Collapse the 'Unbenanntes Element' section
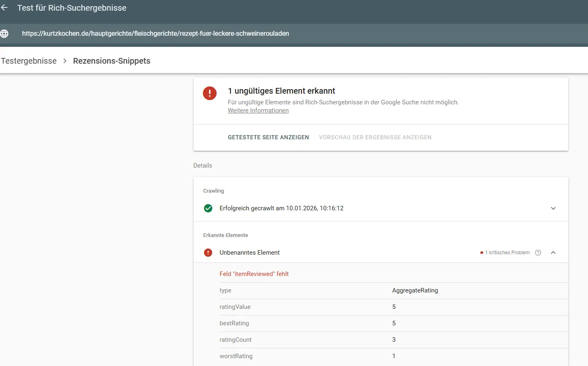The width and height of the screenshot is (588, 366). tap(553, 253)
